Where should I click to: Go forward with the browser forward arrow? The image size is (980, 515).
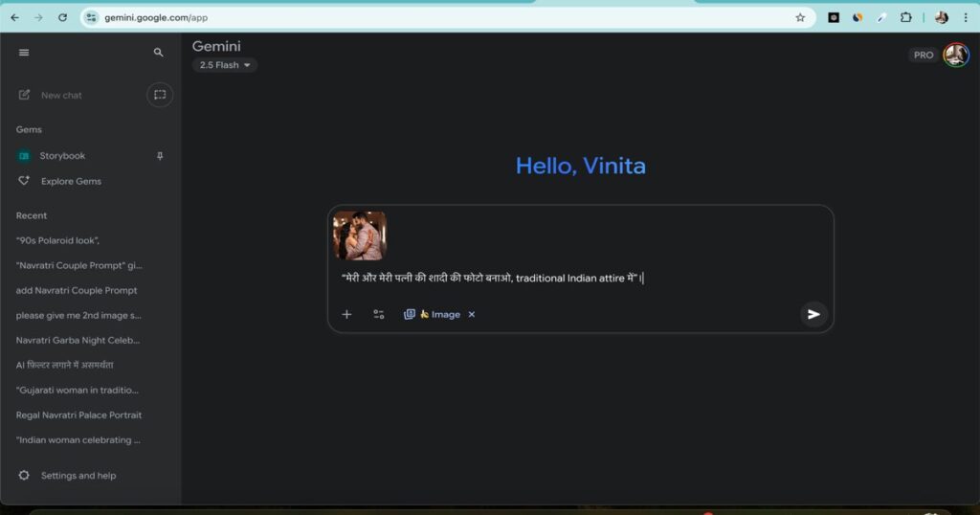pyautogui.click(x=38, y=17)
